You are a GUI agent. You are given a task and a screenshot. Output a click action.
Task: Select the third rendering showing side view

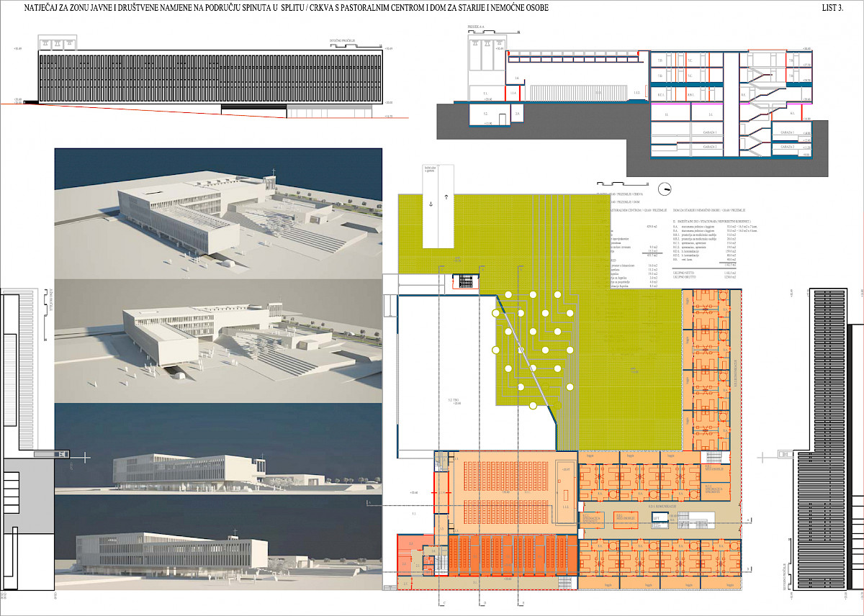tap(218, 448)
